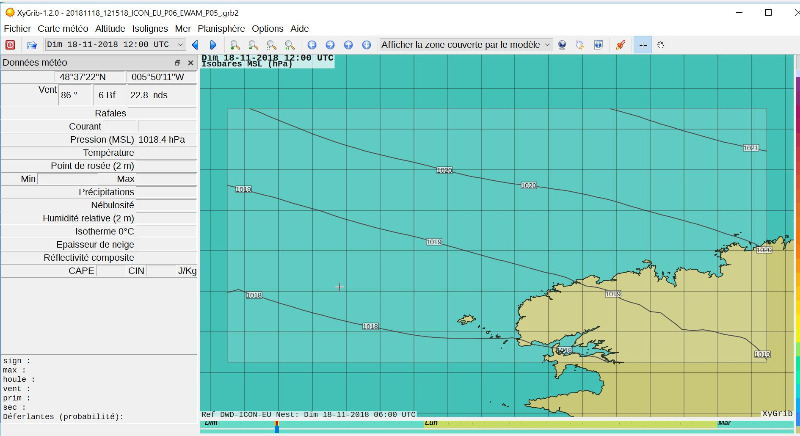Click the Nébulosité row label
The height and width of the screenshot is (436, 800).
112,205
